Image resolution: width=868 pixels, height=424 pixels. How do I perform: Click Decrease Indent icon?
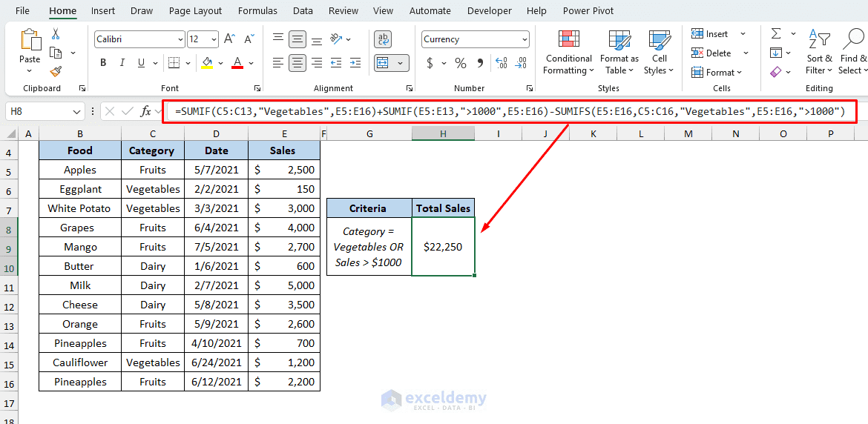click(337, 62)
